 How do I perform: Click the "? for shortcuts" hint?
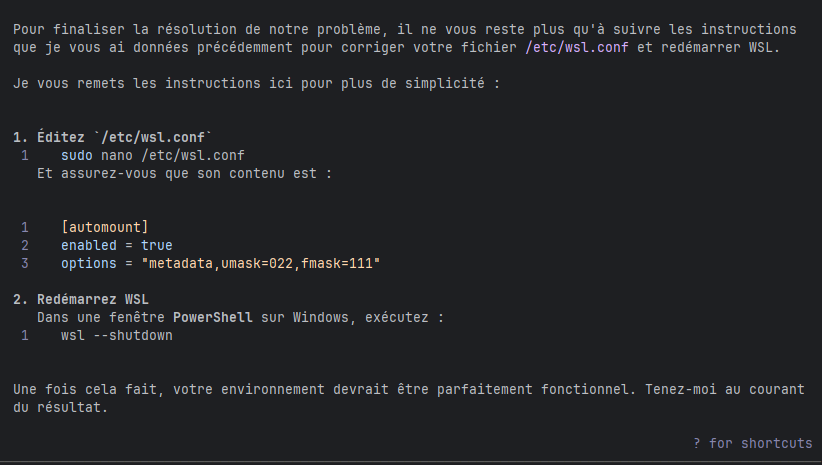click(752, 443)
